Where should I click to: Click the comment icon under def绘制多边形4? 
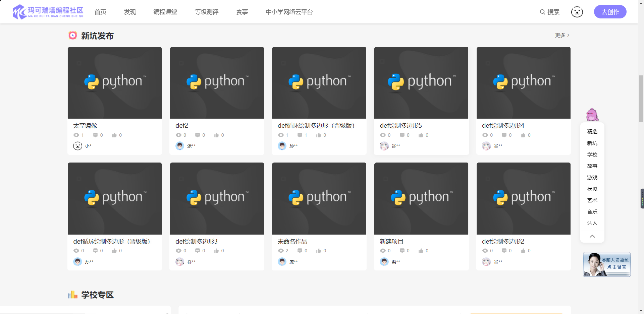[504, 135]
